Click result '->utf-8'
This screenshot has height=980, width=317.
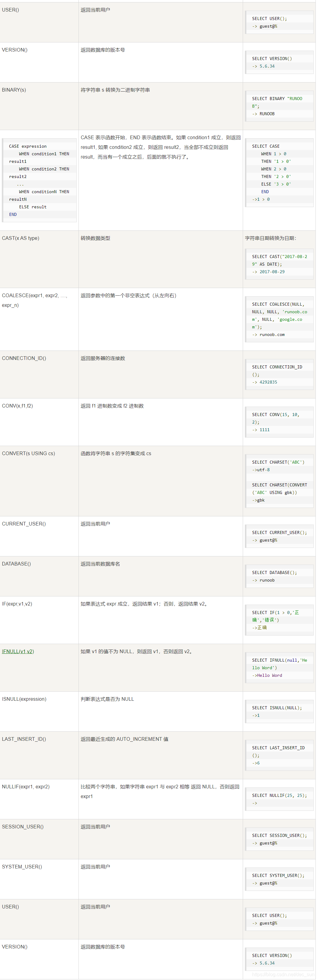pos(261,469)
